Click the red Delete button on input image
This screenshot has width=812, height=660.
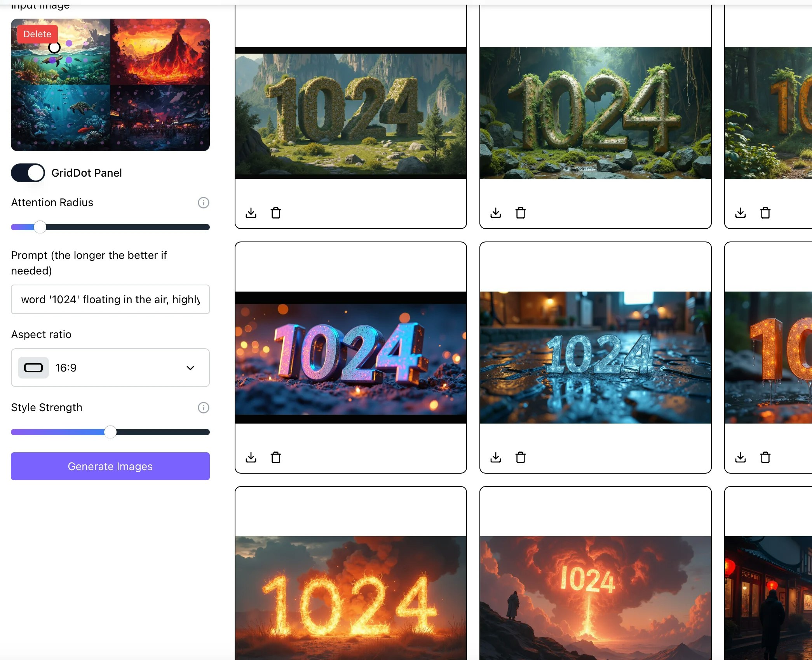37,34
